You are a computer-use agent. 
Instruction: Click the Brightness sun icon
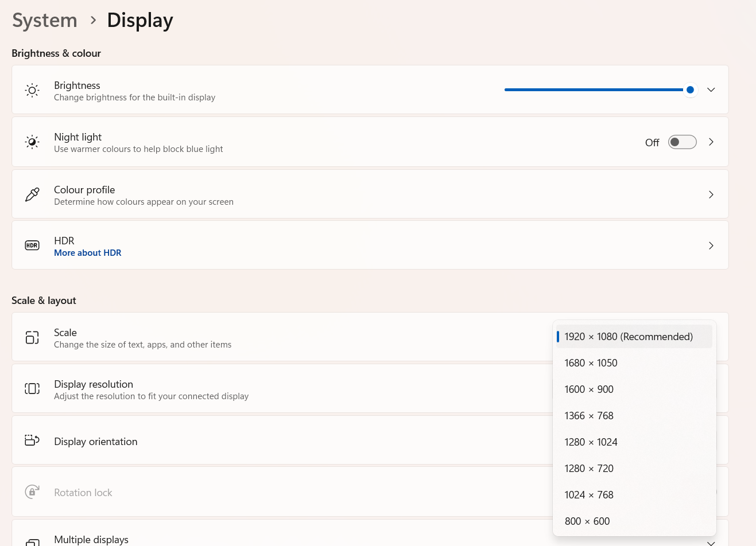point(32,90)
